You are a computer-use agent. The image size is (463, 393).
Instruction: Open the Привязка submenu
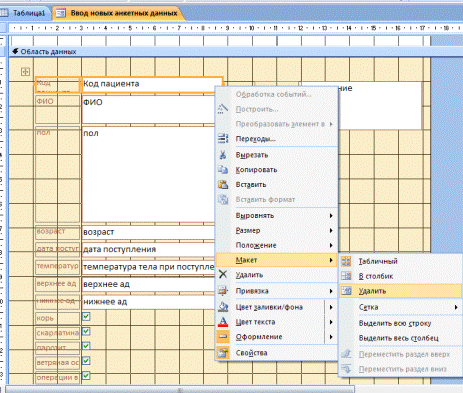point(331,291)
